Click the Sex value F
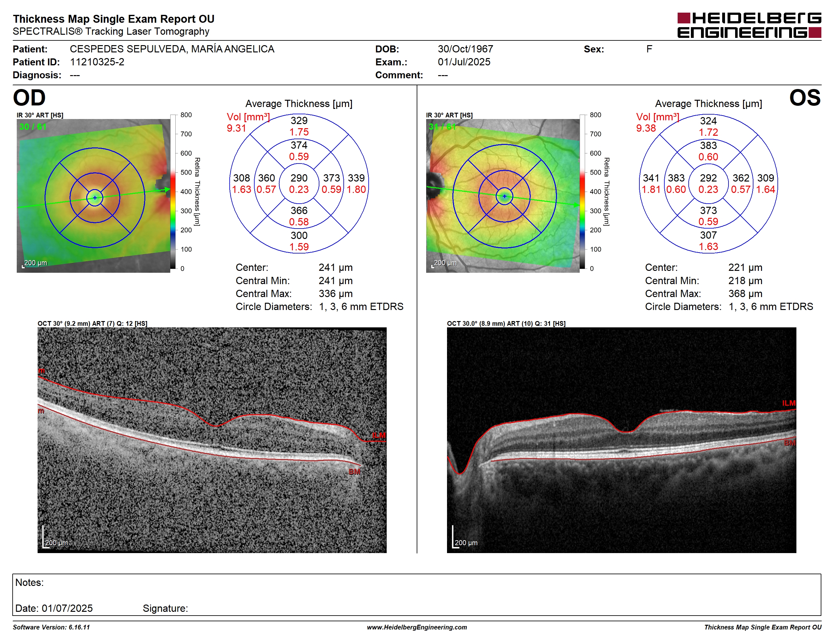Viewport: 834px width, 644px height. pos(649,49)
